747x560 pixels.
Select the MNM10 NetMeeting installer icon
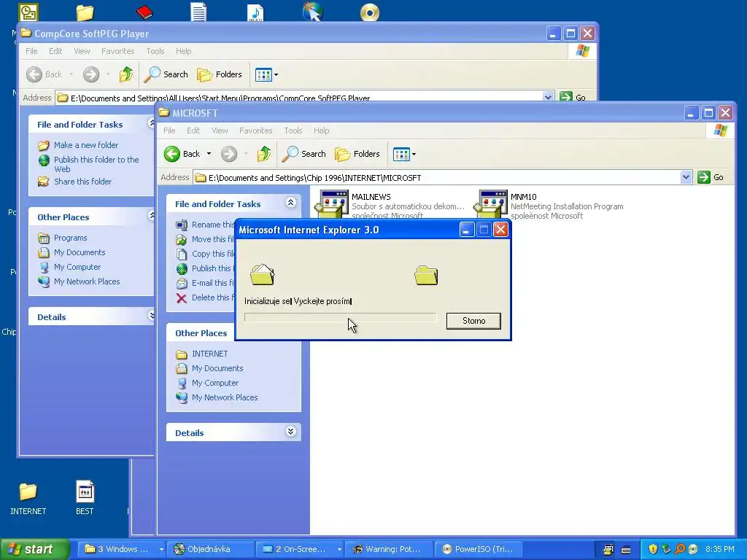(491, 204)
